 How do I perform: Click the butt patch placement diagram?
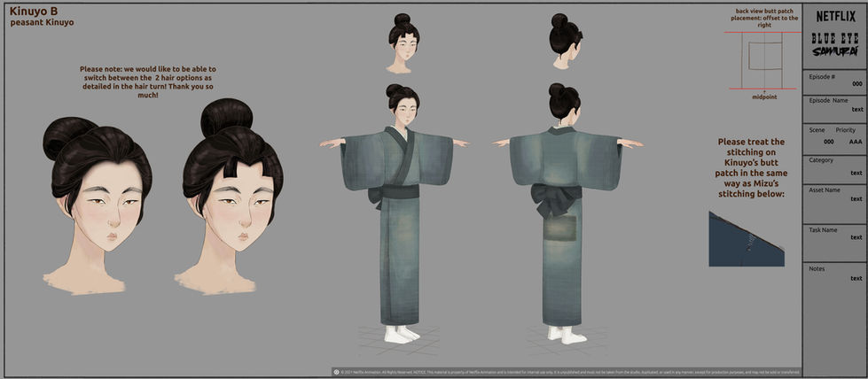(x=764, y=60)
